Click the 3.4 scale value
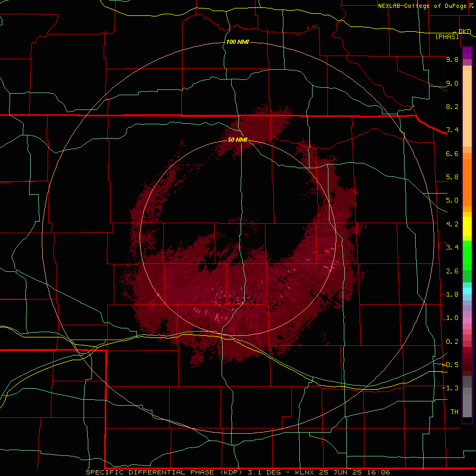The image size is (476, 476). [452, 248]
